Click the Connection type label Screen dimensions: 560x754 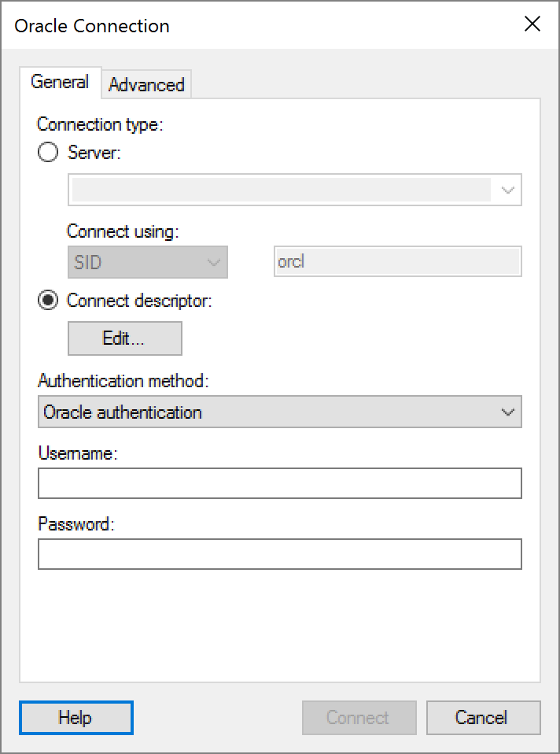tap(101, 124)
